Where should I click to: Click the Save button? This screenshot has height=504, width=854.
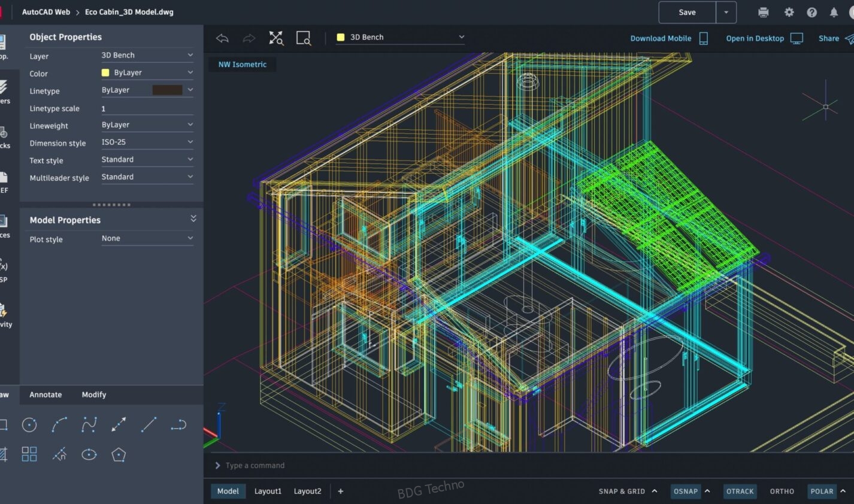[x=688, y=12]
